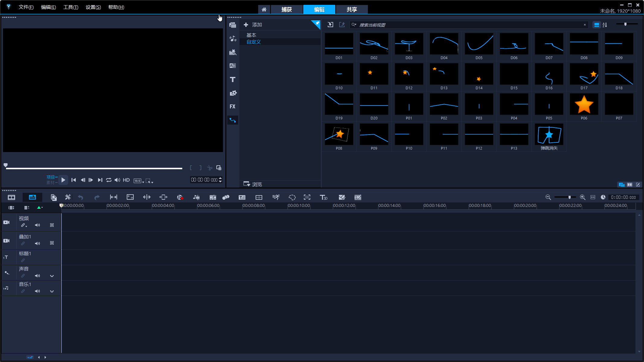Screen dimensions: 644x362
Task: Open the FX filter library
Action: (x=232, y=106)
